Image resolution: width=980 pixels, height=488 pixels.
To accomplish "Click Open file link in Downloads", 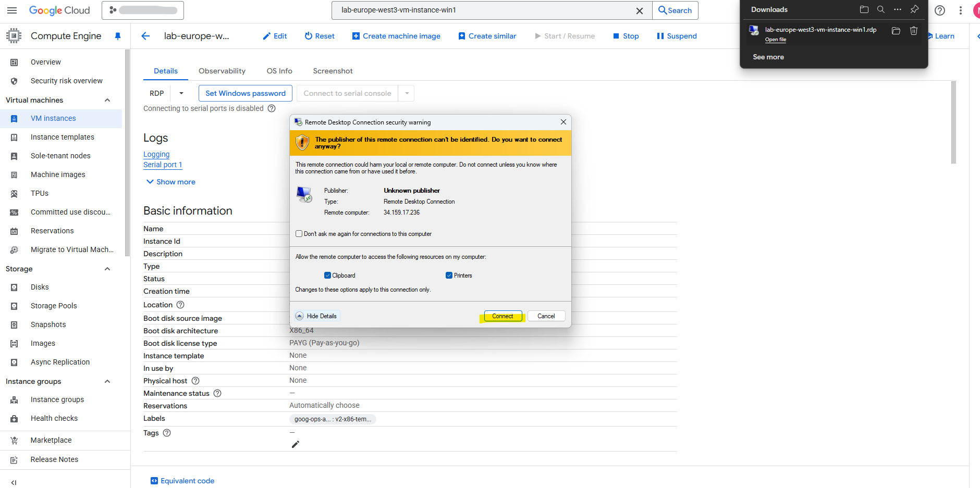I will (776, 40).
